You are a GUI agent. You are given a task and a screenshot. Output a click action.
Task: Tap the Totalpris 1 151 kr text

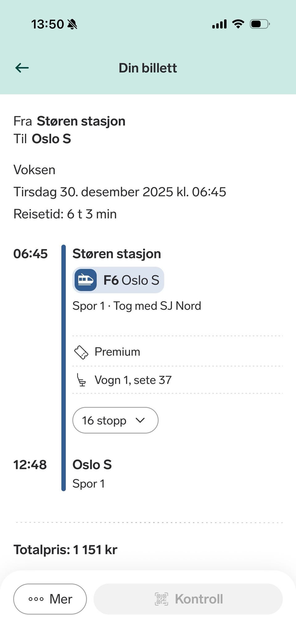coord(65,550)
